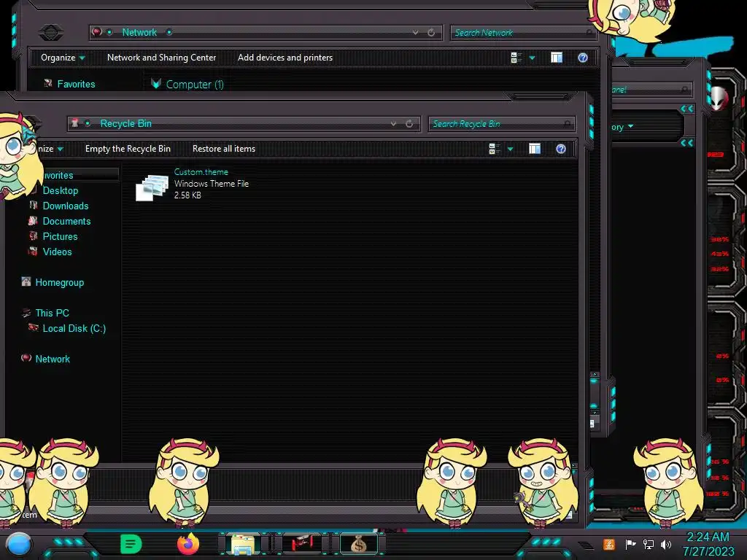747x560 pixels.
Task: Click back navigation button in Network window
Action: point(51,32)
